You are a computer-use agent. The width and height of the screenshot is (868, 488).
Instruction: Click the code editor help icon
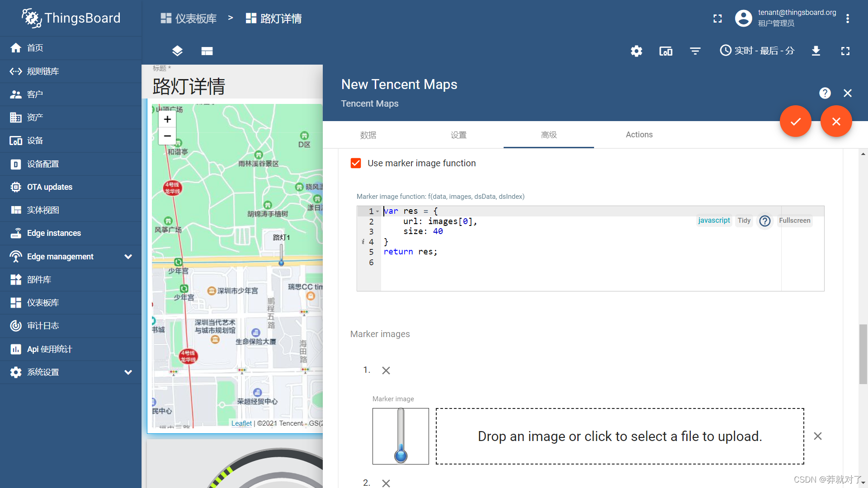(765, 221)
